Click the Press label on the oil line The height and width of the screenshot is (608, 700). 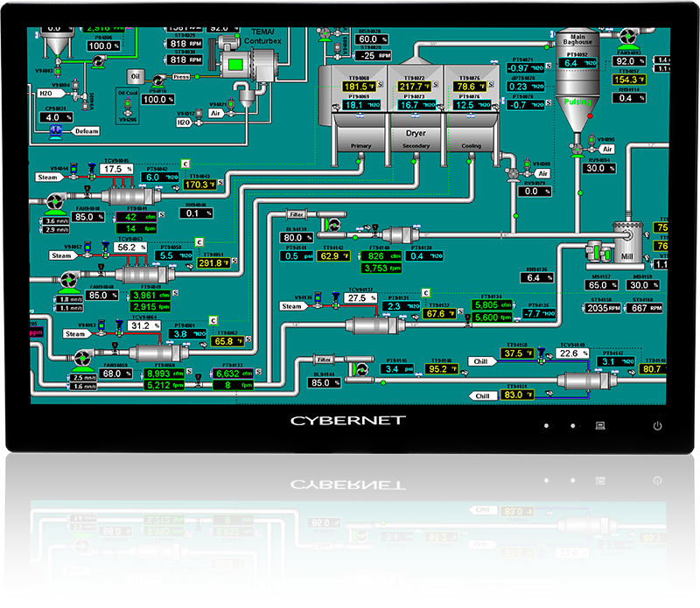(x=181, y=77)
